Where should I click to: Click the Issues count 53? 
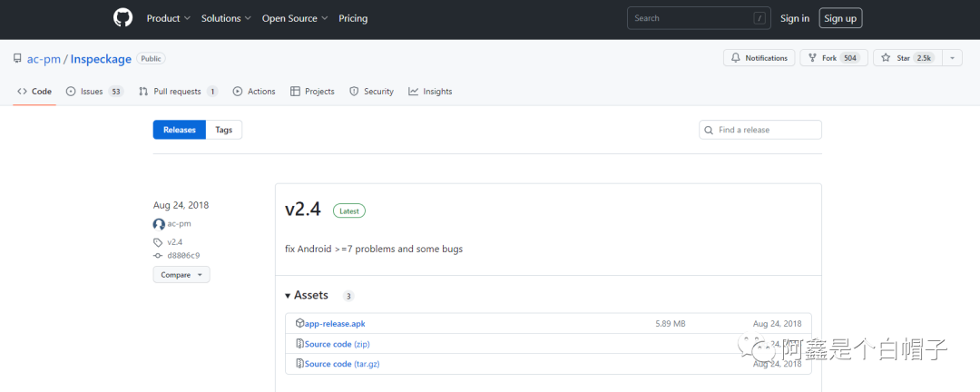coord(115,92)
